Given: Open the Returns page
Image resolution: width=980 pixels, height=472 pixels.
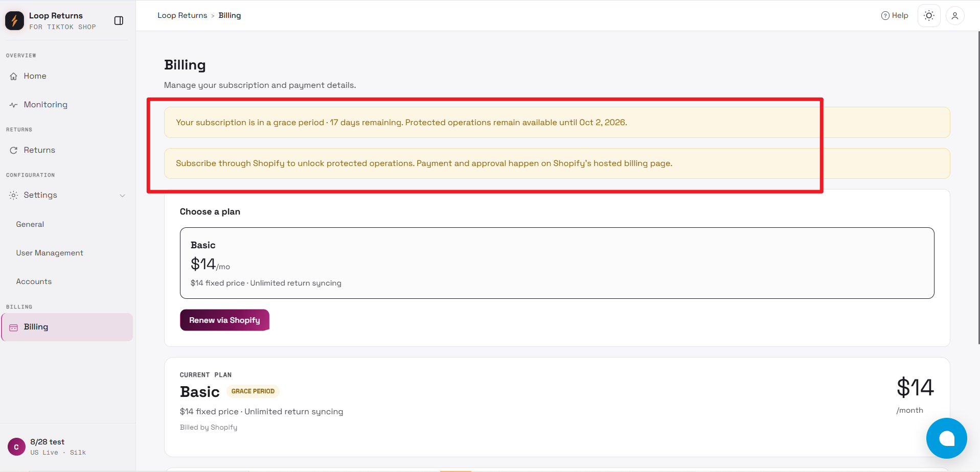Looking at the screenshot, I should pyautogui.click(x=67, y=150).
